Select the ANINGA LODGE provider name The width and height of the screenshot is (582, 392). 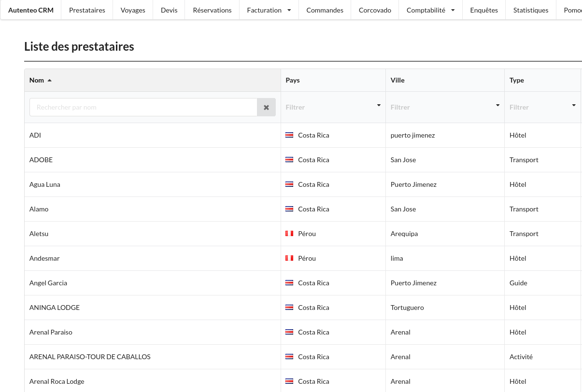click(x=55, y=308)
